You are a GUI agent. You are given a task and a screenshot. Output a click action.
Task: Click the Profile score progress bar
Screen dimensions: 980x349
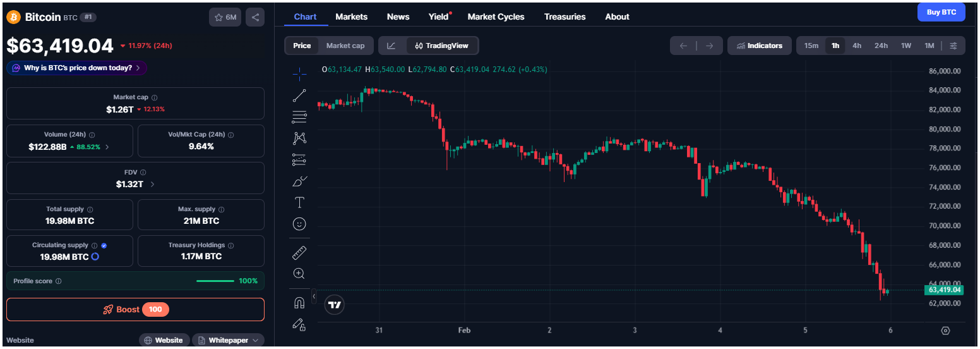(x=215, y=281)
